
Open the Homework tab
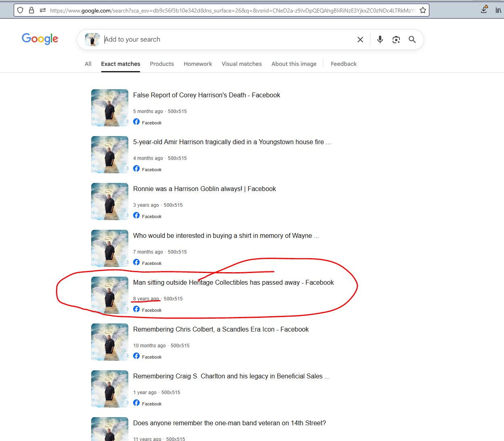point(198,64)
